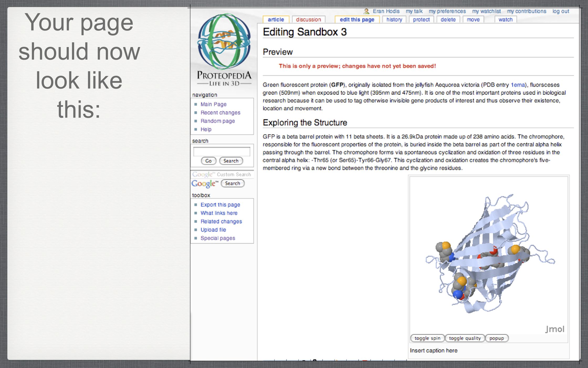Click the toggle quality button
The image size is (588, 368).
(x=465, y=338)
